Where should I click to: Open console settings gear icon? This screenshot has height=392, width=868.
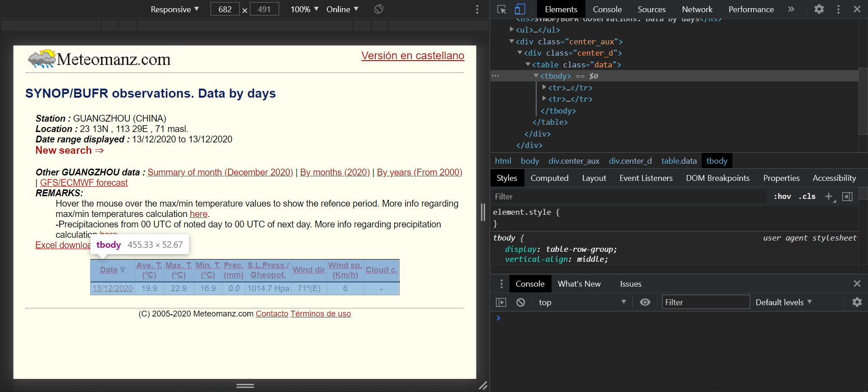(857, 302)
